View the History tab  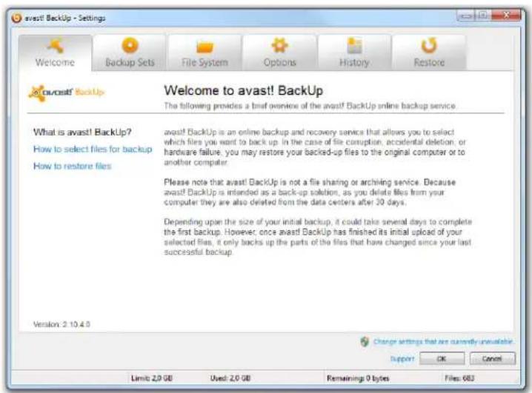[354, 53]
